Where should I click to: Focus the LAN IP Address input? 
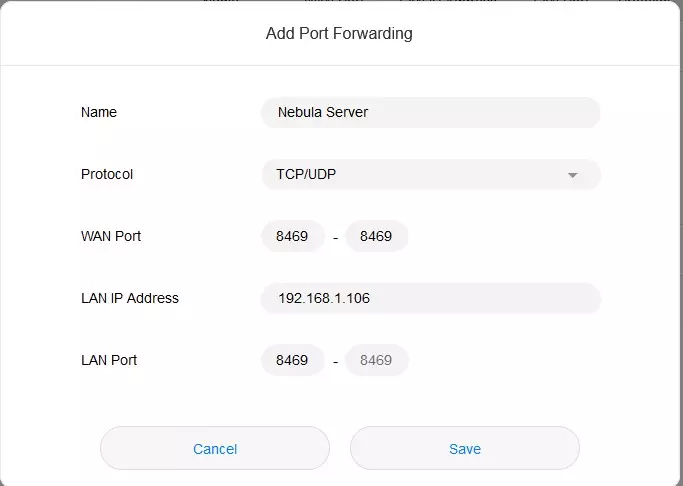click(x=430, y=299)
